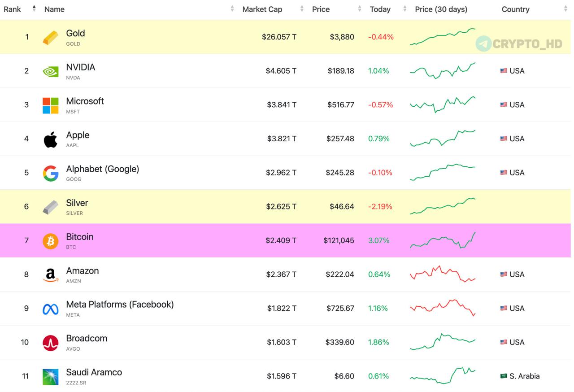View Bitcoin 30-day price chart
Image resolution: width=574 pixels, height=392 pixels.
(443, 240)
